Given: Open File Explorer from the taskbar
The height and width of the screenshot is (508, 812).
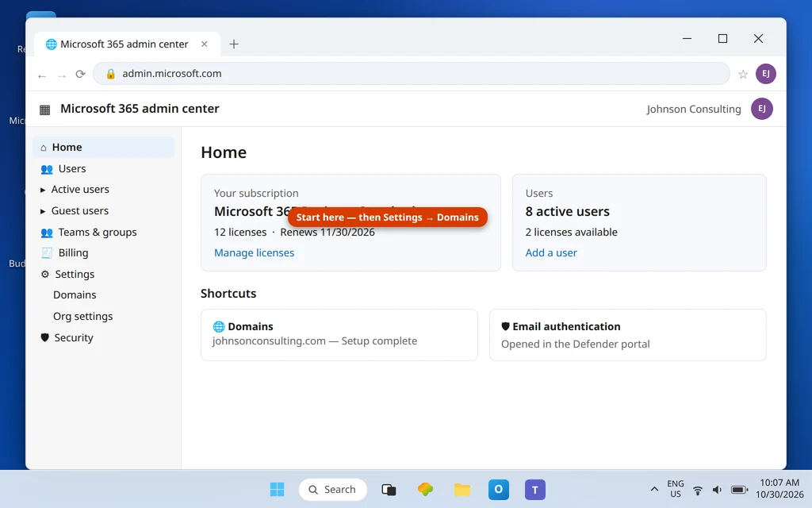Looking at the screenshot, I should click(462, 489).
